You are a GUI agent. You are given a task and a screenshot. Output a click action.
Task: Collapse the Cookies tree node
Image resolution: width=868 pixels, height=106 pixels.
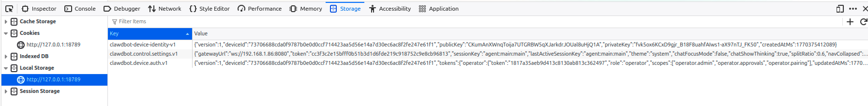(x=6, y=33)
